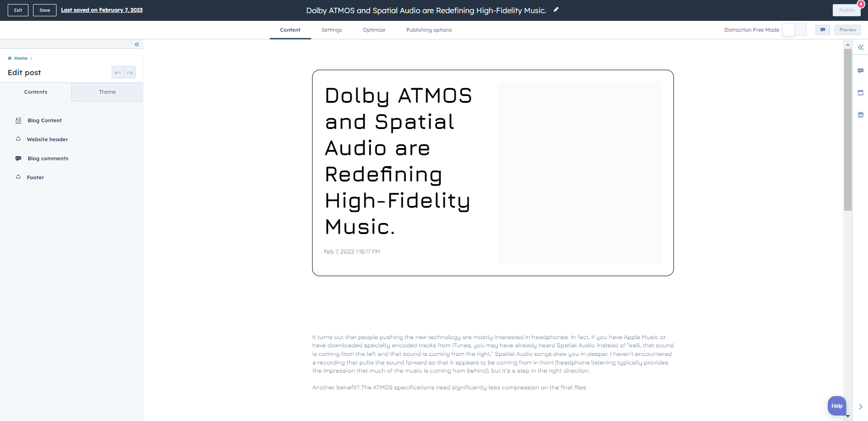Click the right chevron arrow below Help
Screen dimensions: 868x421
click(x=860, y=407)
